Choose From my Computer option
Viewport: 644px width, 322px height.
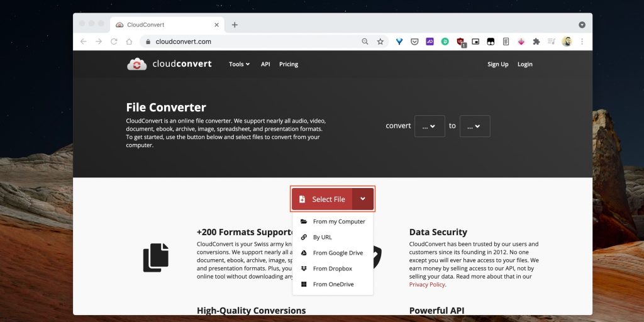pos(333,221)
